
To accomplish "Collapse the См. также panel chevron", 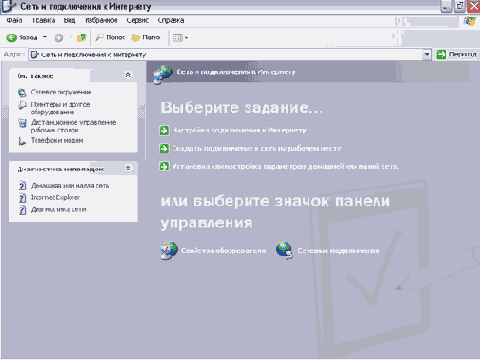I will click(128, 75).
